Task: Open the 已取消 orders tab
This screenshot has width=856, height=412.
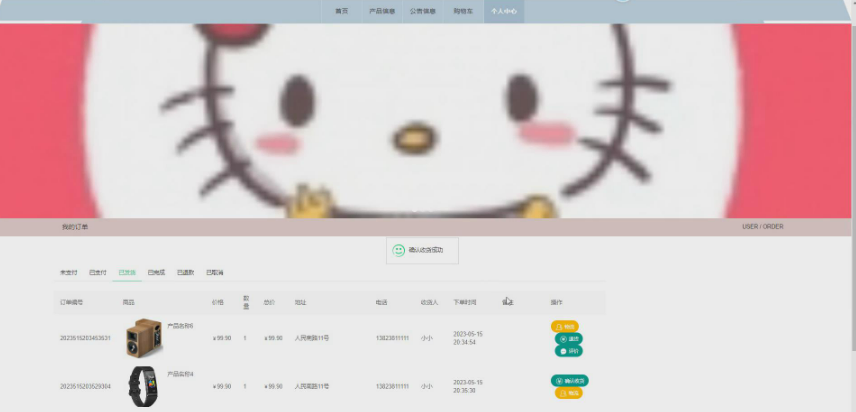Action: point(215,272)
